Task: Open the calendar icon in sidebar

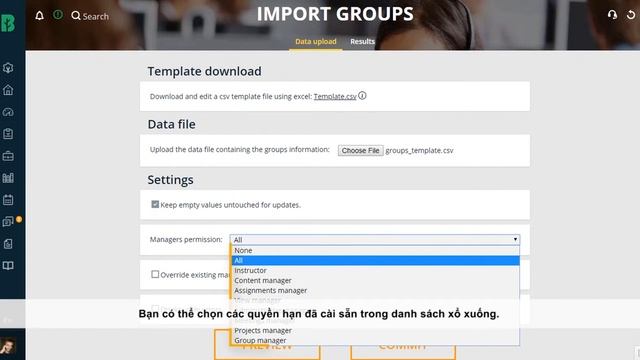Action: [8, 200]
